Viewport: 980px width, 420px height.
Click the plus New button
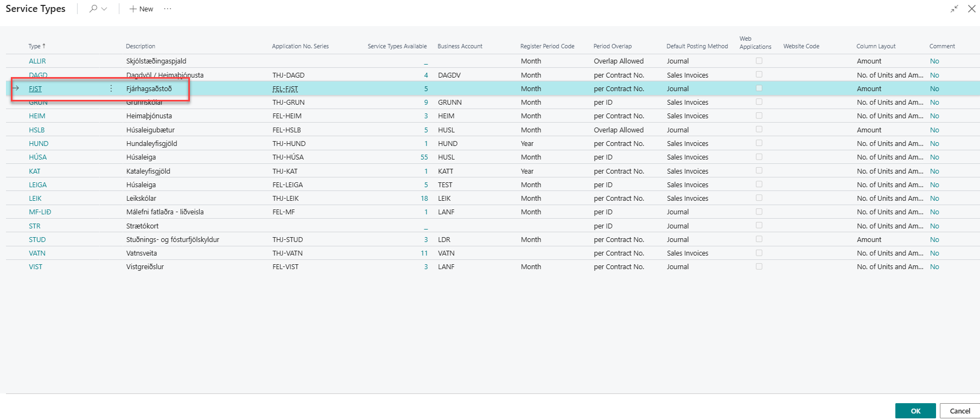pos(141,9)
